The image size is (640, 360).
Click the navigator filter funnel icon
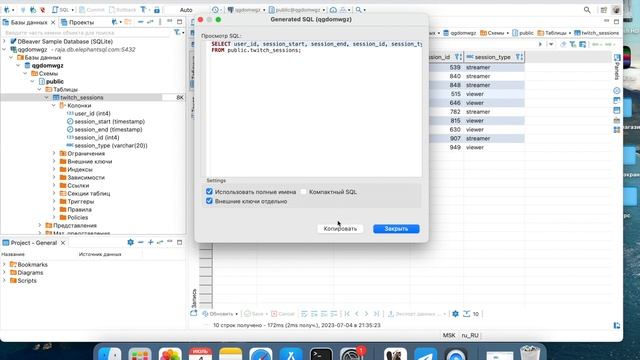(x=178, y=32)
